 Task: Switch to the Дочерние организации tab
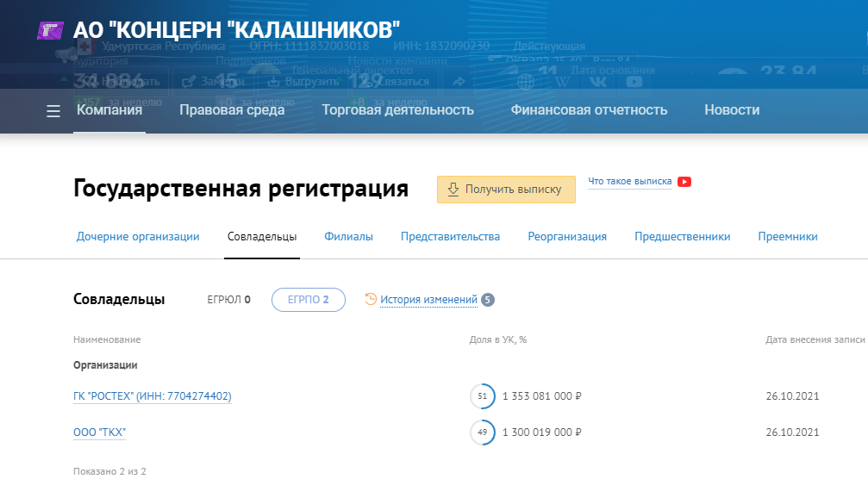click(138, 237)
